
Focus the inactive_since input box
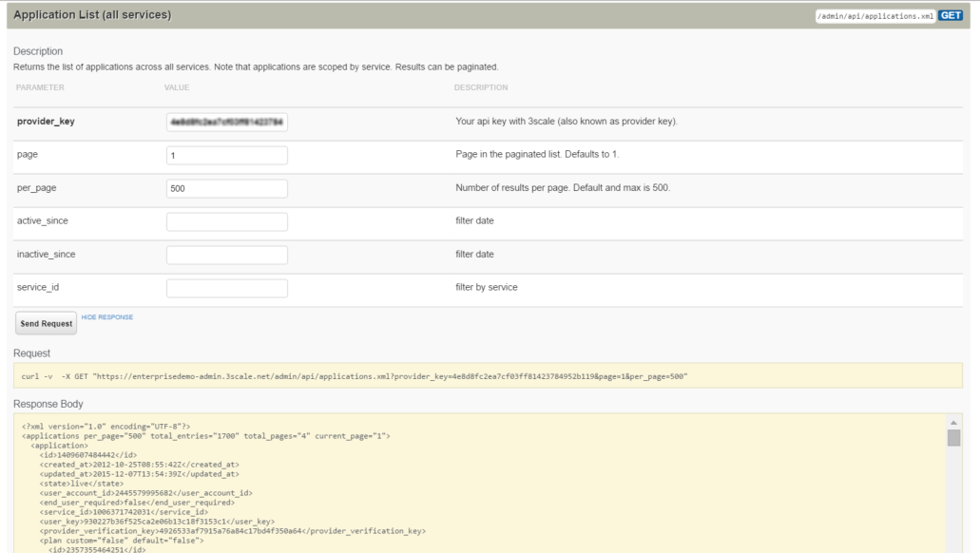(x=226, y=255)
